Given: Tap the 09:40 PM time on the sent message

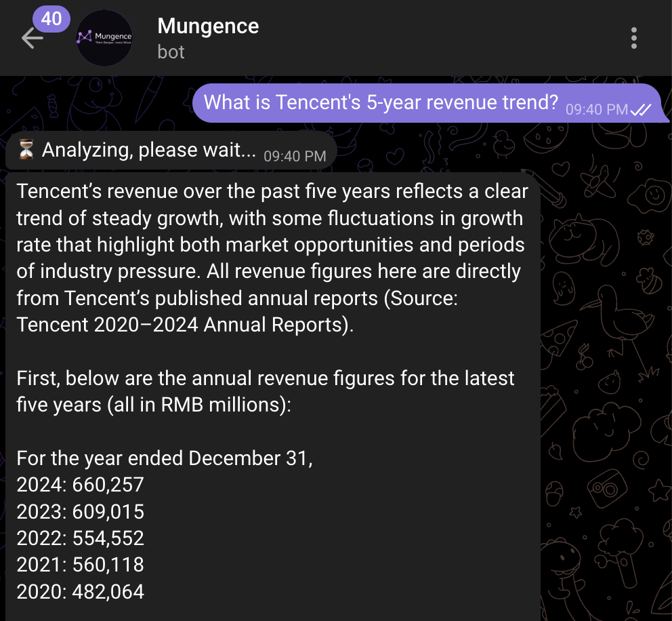Looking at the screenshot, I should (597, 110).
